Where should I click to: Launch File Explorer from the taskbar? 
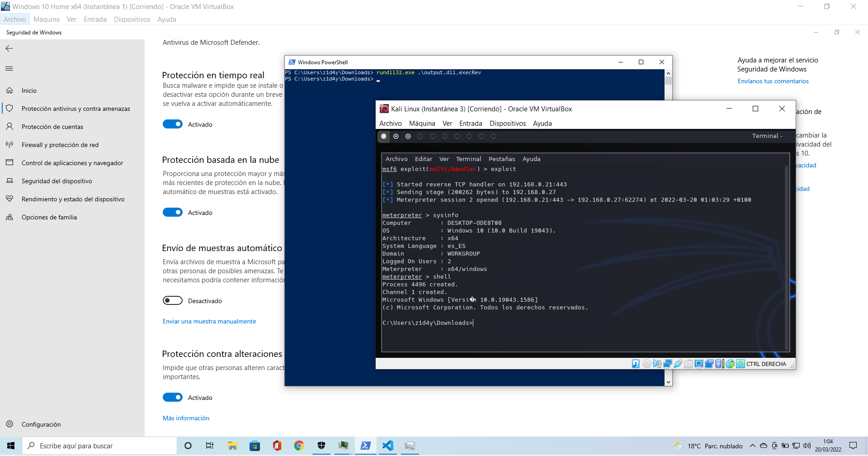tap(232, 446)
